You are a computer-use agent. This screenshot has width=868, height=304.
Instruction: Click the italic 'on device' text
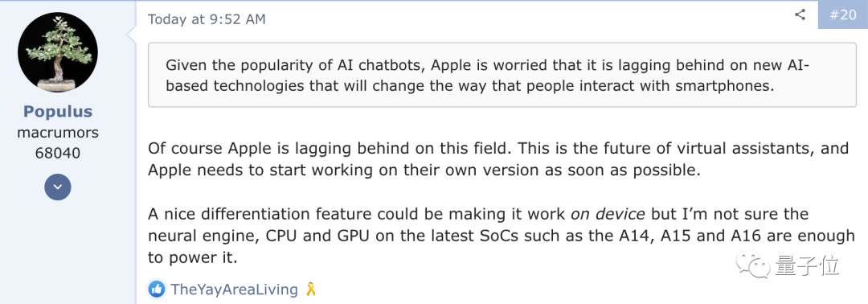pyautogui.click(x=608, y=214)
